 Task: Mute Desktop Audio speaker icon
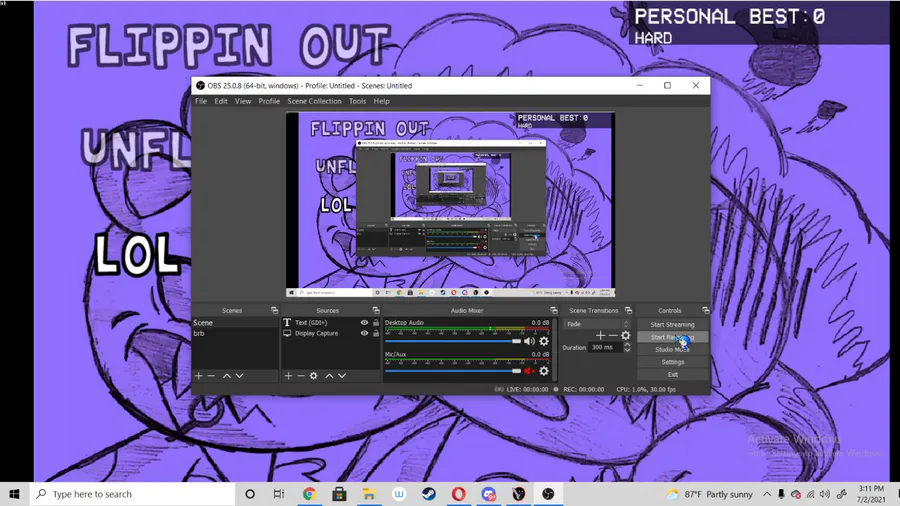pyautogui.click(x=529, y=341)
